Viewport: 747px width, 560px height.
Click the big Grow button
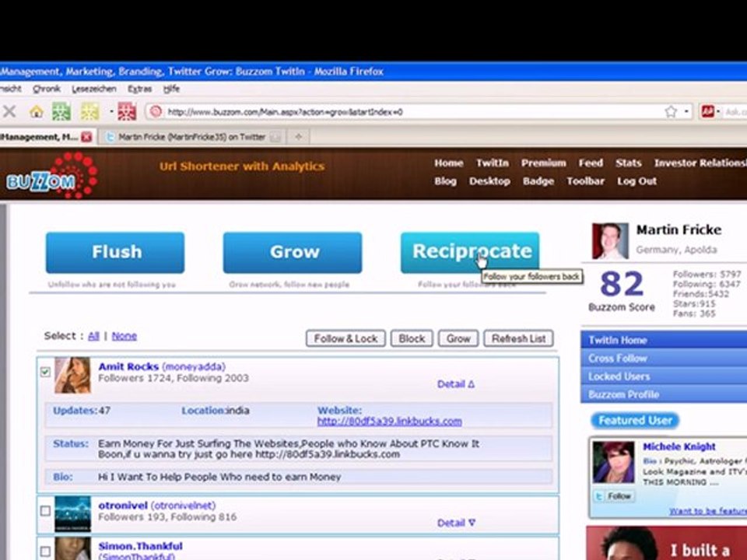click(x=293, y=252)
